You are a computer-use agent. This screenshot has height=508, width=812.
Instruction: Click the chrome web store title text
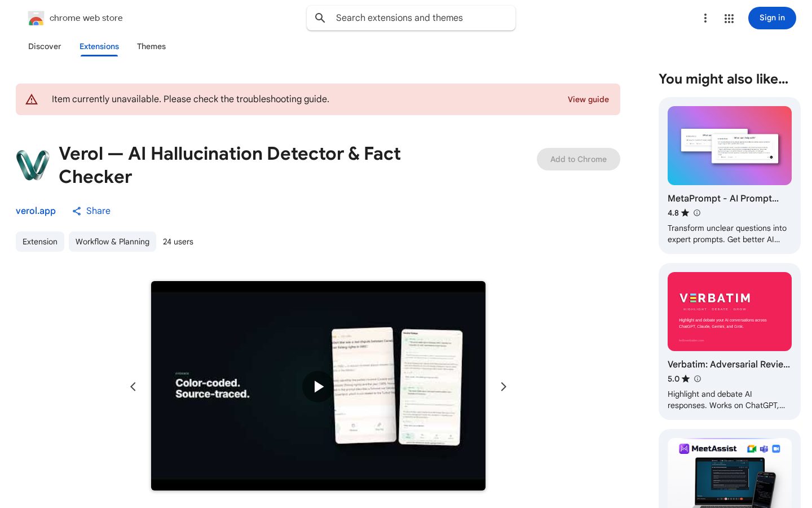point(86,18)
